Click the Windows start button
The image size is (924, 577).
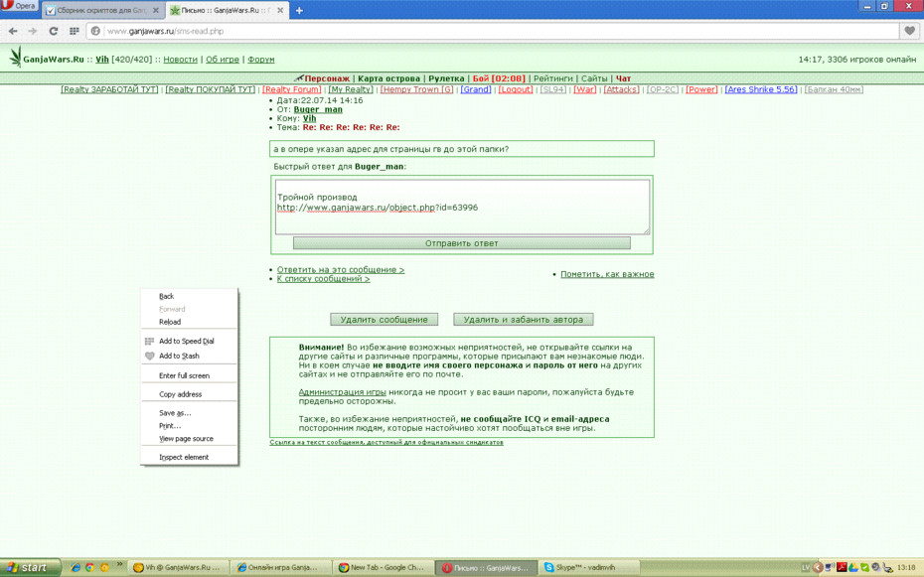coord(30,568)
